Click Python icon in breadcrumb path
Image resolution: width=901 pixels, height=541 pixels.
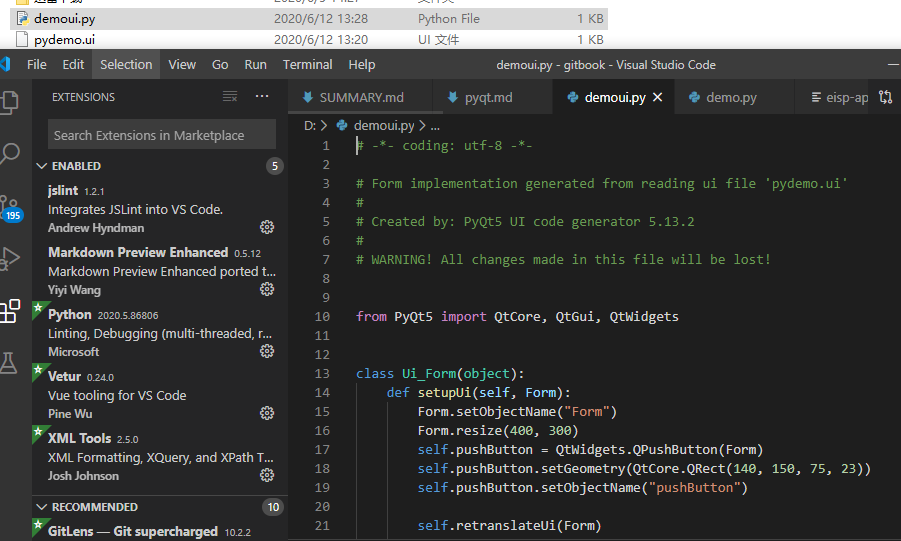pos(342,125)
